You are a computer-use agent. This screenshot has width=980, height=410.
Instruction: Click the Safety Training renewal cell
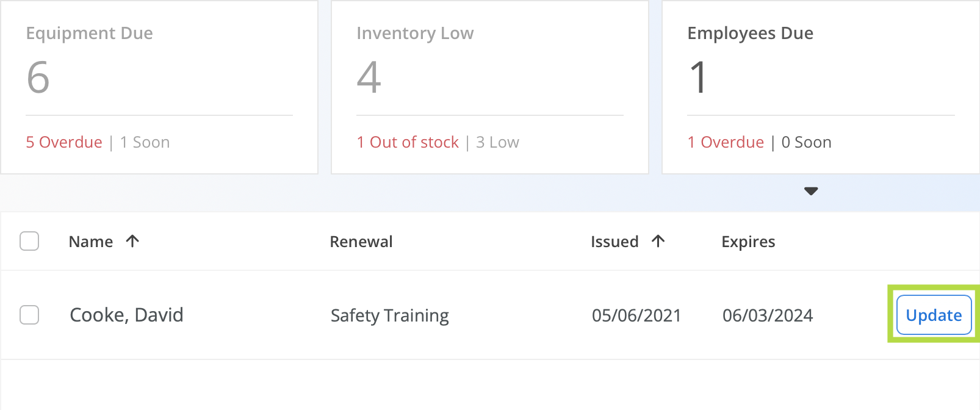point(390,315)
